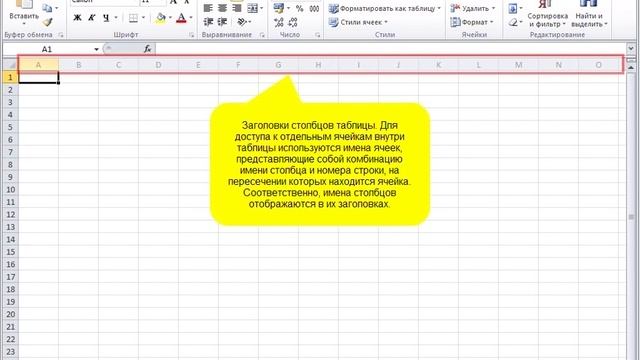
Task: Click Удалить cells button
Action: point(473,8)
